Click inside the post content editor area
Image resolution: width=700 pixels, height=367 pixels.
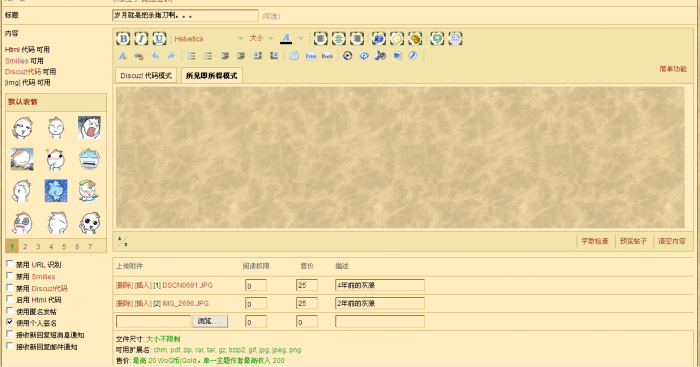pos(400,158)
